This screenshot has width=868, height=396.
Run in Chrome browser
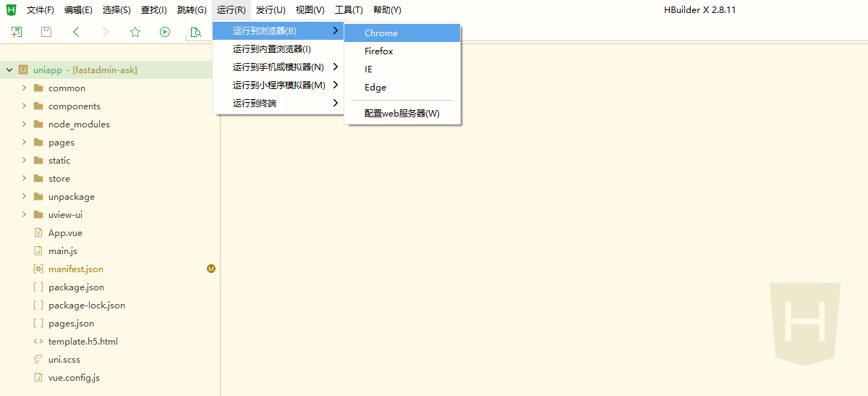(402, 33)
